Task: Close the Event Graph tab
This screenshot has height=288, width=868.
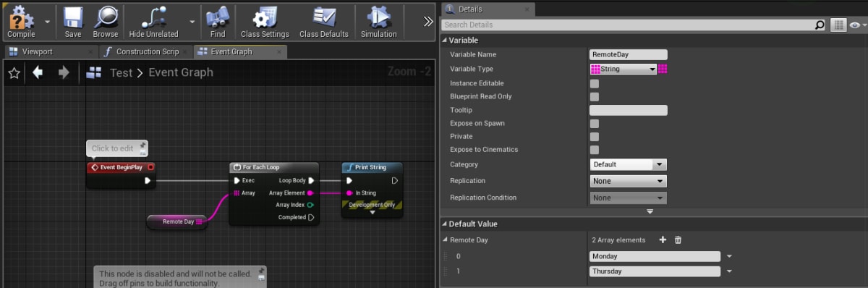Action: click(x=278, y=52)
